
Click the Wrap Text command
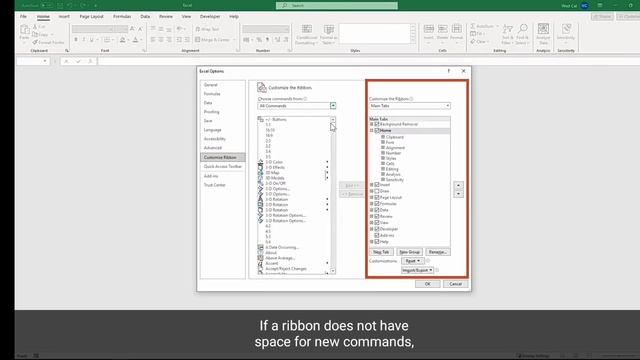pyautogui.click(x=207, y=29)
